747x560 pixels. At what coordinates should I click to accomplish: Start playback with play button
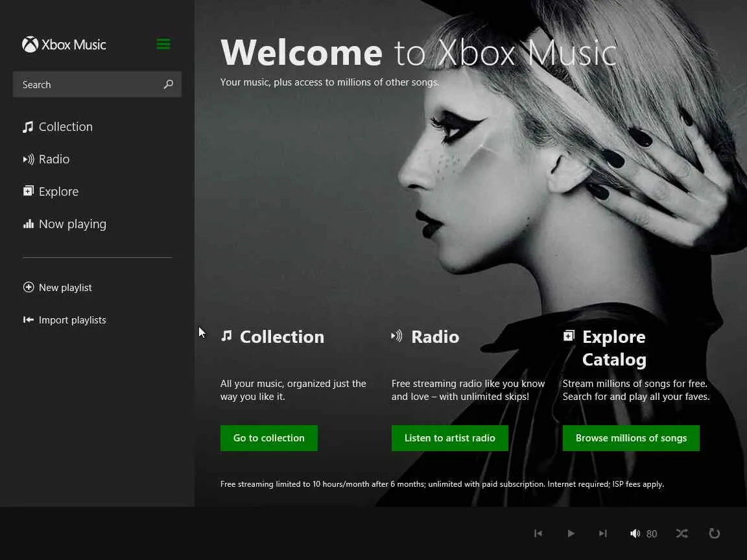click(x=571, y=533)
